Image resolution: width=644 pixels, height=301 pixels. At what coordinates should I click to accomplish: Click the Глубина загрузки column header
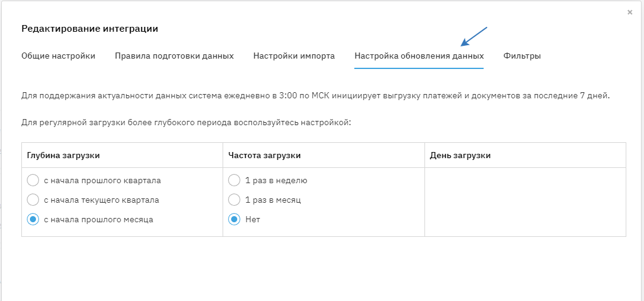click(63, 155)
